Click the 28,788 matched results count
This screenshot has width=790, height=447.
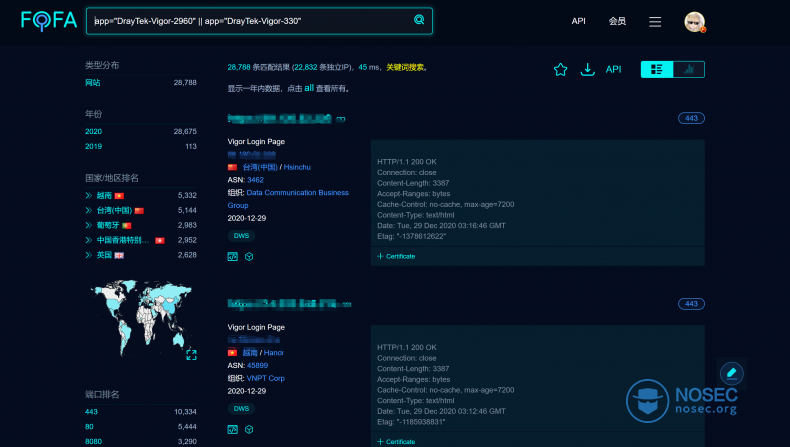[239, 67]
